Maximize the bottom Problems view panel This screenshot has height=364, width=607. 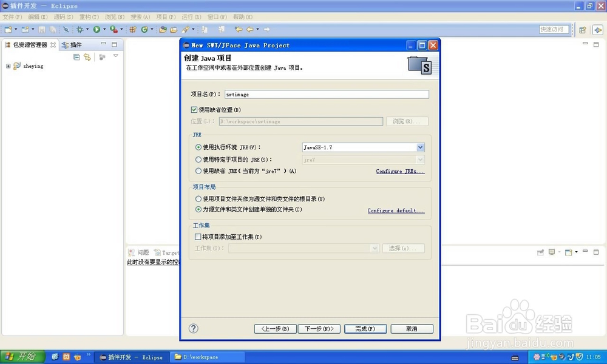(x=596, y=252)
